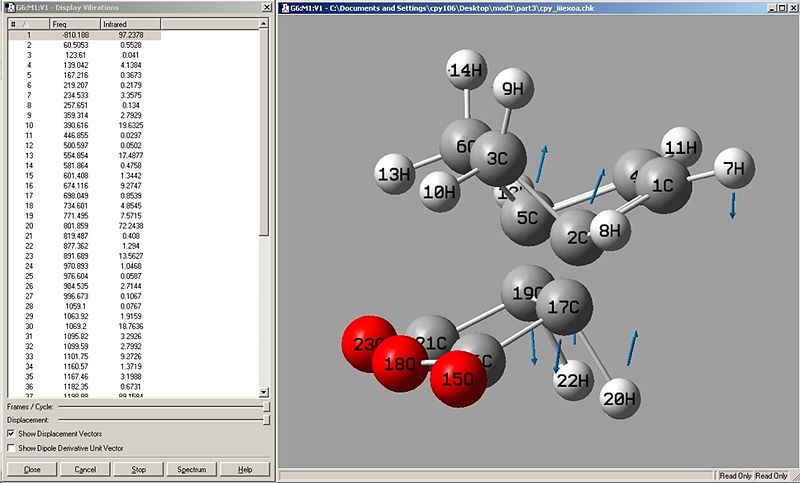The image size is (800, 483).
Task: Click the 13H hydrogen atom
Action: [394, 174]
